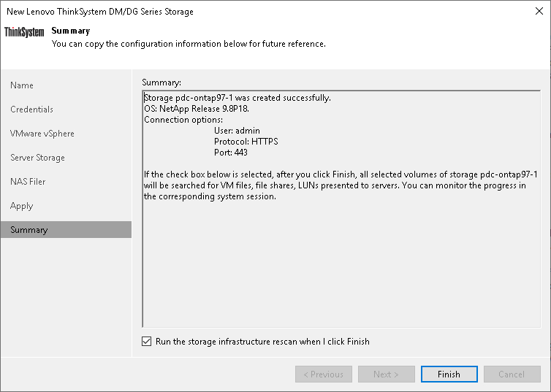Click the paragraph starting 'If the check box below'

coord(341,185)
